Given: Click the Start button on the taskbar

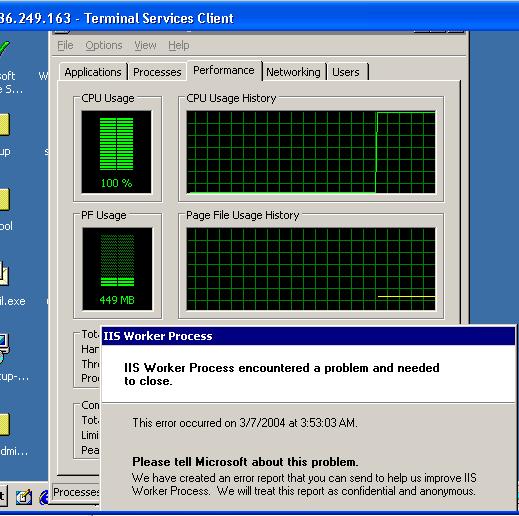Looking at the screenshot, I should click(3, 497).
